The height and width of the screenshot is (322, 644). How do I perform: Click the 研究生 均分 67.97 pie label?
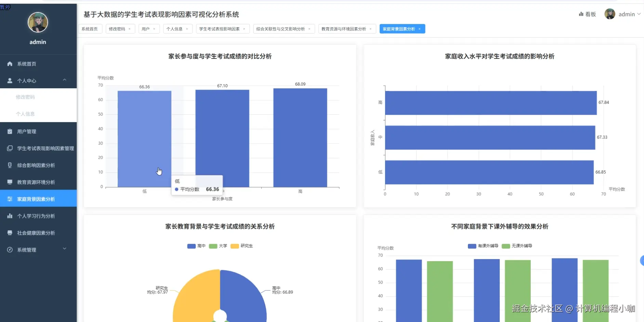[158, 290]
